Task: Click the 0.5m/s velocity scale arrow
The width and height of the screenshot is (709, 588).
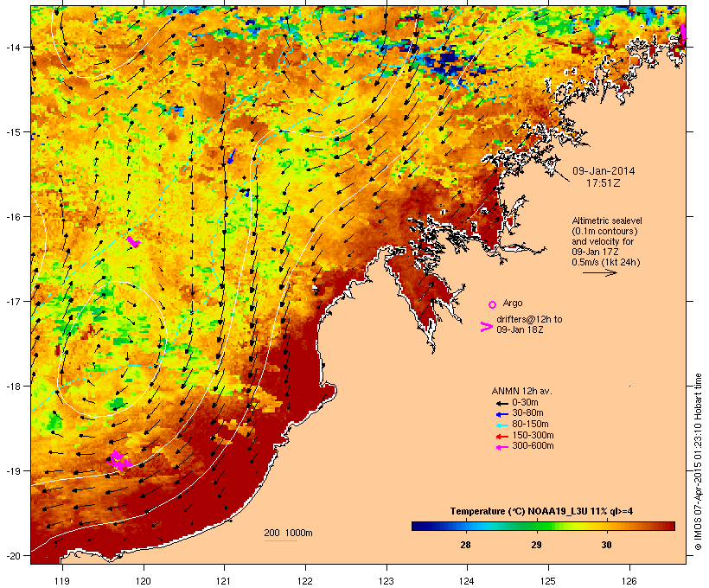Action: pos(599,272)
